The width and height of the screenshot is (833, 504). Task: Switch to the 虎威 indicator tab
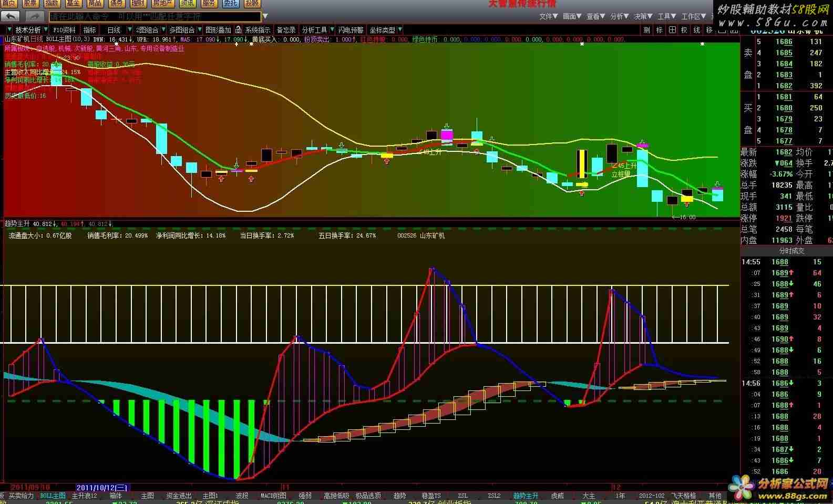click(557, 496)
